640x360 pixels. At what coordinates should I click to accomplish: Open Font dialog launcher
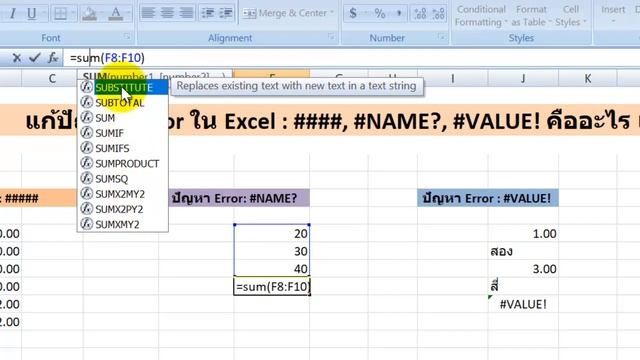[x=127, y=37]
